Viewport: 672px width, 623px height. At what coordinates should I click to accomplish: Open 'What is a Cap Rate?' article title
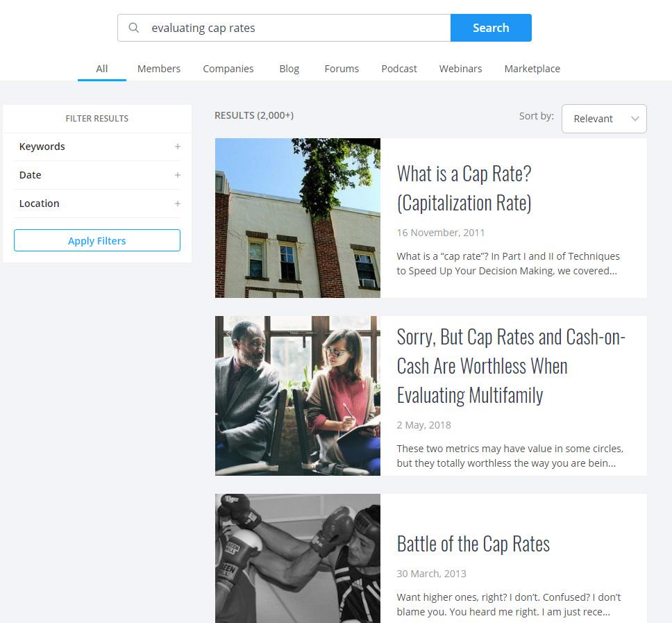464,188
